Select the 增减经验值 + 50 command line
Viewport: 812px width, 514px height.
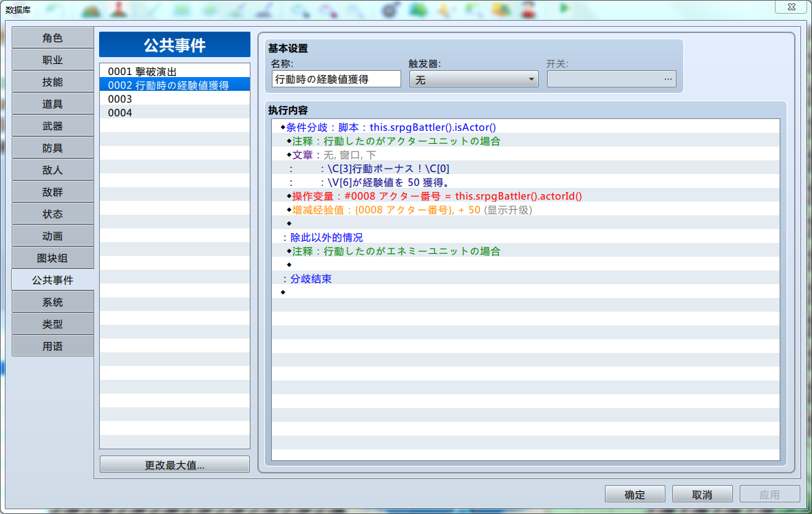[x=526, y=210]
